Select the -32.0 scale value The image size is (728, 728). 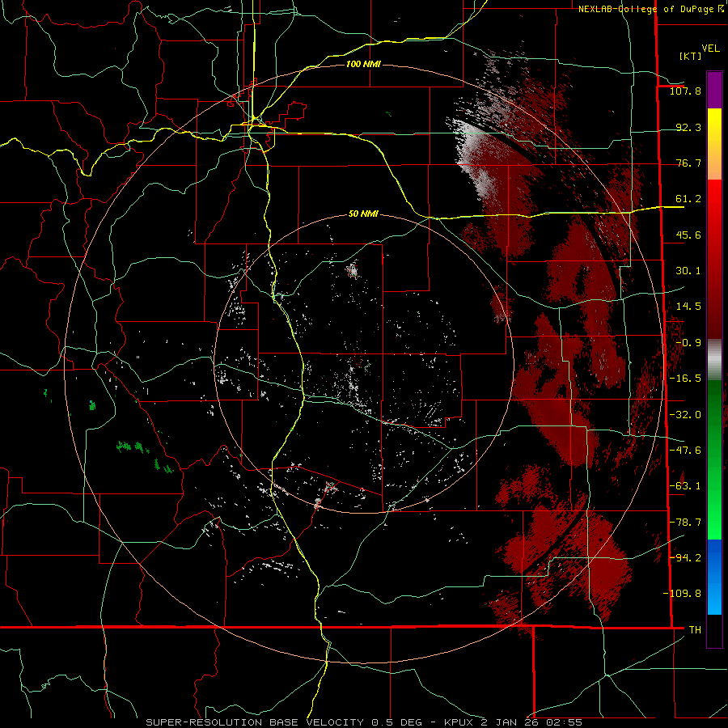coord(685,415)
